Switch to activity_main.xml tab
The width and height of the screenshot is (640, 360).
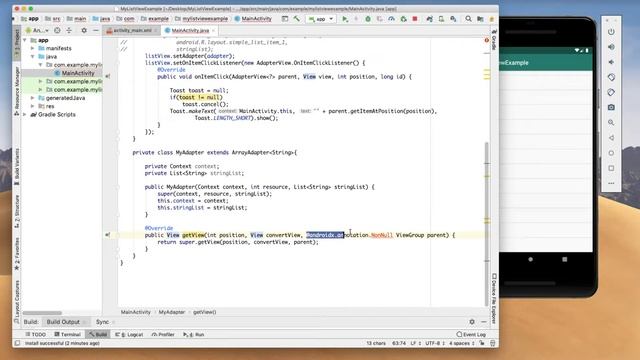tap(132, 31)
